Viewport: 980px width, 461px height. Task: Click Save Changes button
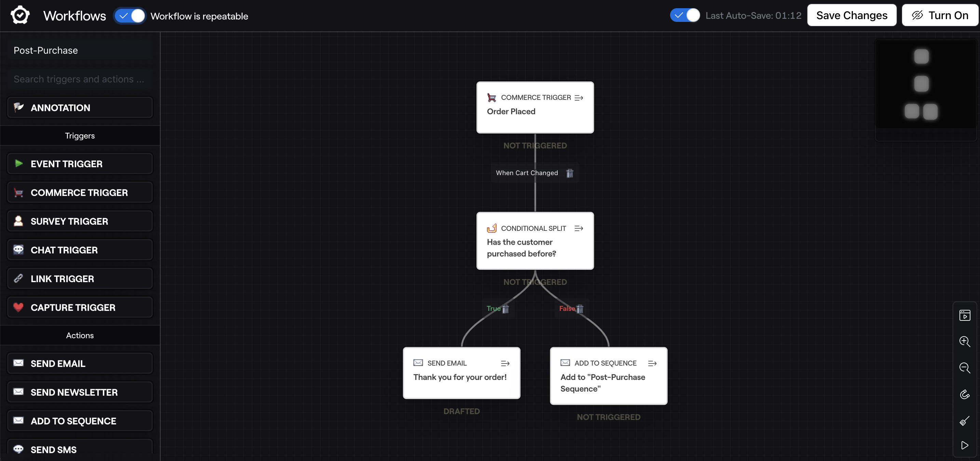pos(851,14)
